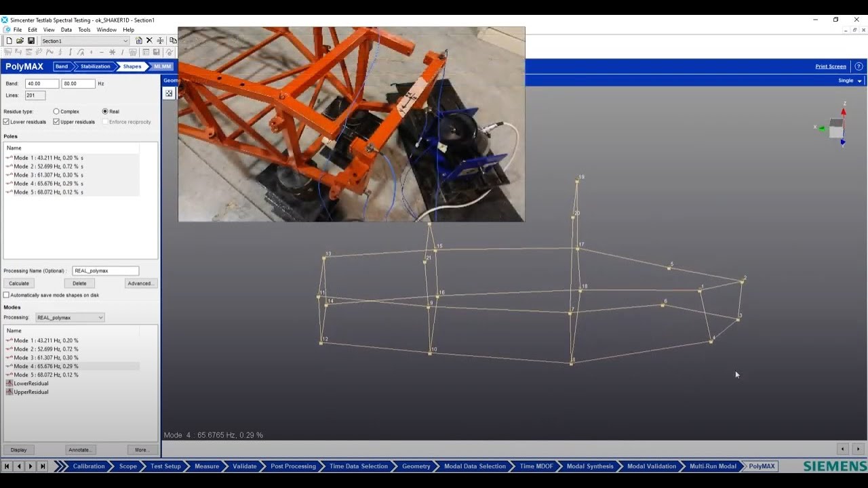Screen dimensions: 868x488
Task: Click the fit-view icon in Geometry panel
Action: (169, 93)
